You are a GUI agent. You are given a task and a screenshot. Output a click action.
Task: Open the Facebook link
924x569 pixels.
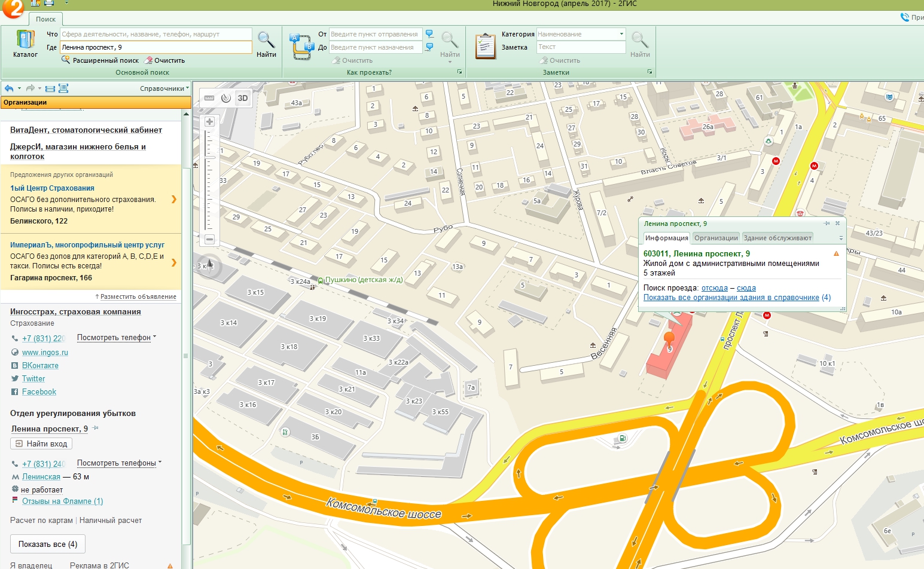click(x=39, y=392)
